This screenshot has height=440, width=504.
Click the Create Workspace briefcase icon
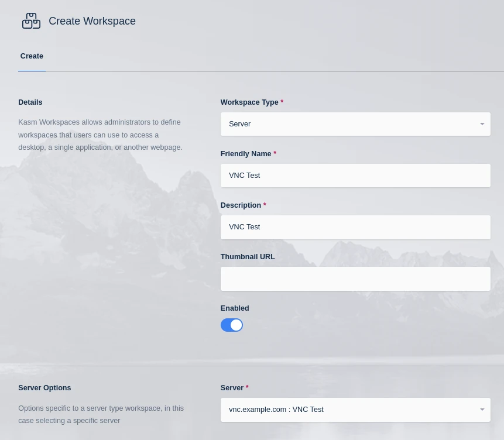point(31,20)
